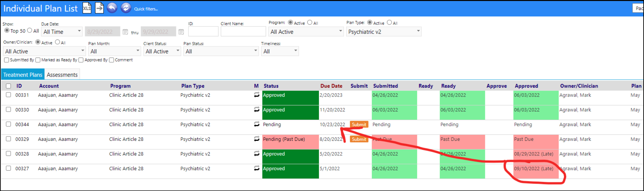This screenshot has height=191, width=644.
Task: Choose All for the Program filter
Action: (x=310, y=22)
